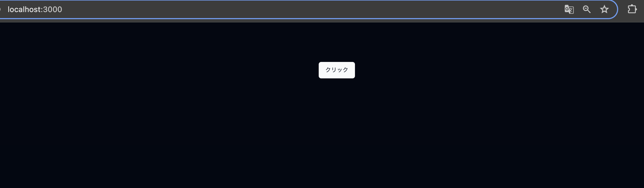Click the word 'localhost' in the address bar
Image resolution: width=644 pixels, height=188 pixels.
(x=24, y=10)
